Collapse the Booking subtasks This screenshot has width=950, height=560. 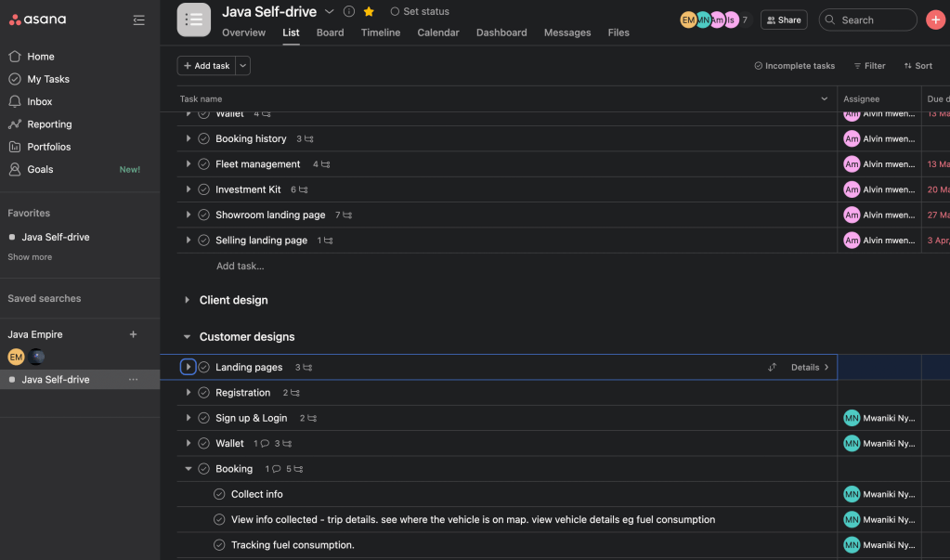tap(189, 469)
